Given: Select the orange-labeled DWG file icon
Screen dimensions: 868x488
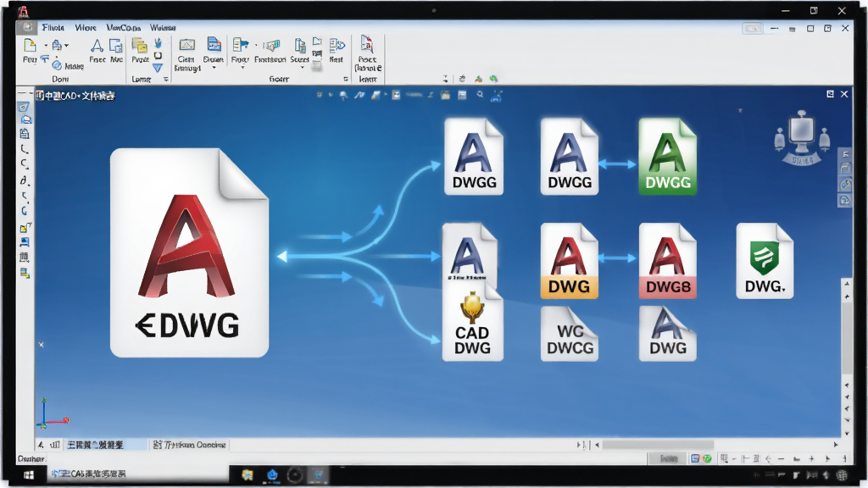Looking at the screenshot, I should pos(569,261).
